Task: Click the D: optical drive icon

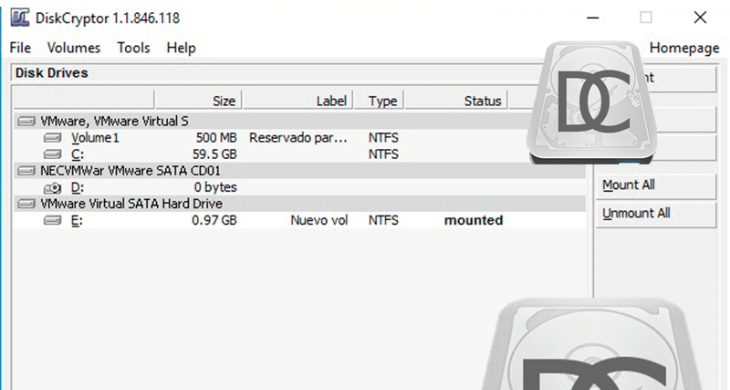Action: (53, 188)
